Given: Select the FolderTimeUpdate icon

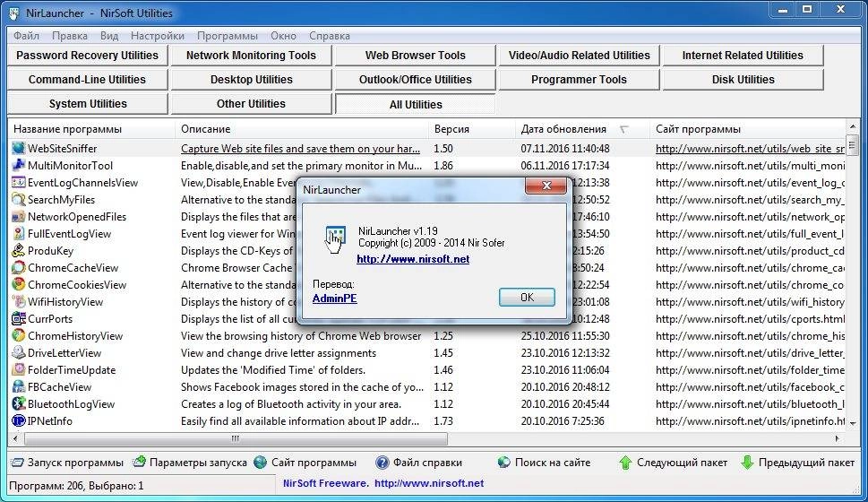Looking at the screenshot, I should [x=18, y=369].
